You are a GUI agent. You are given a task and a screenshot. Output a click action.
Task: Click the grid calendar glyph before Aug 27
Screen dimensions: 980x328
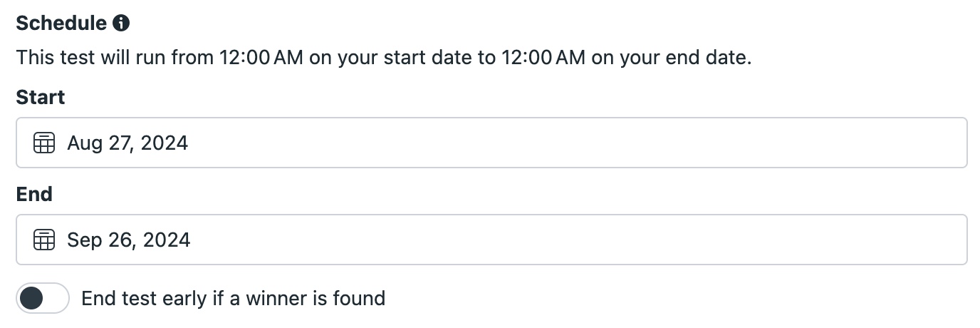pyautogui.click(x=44, y=143)
